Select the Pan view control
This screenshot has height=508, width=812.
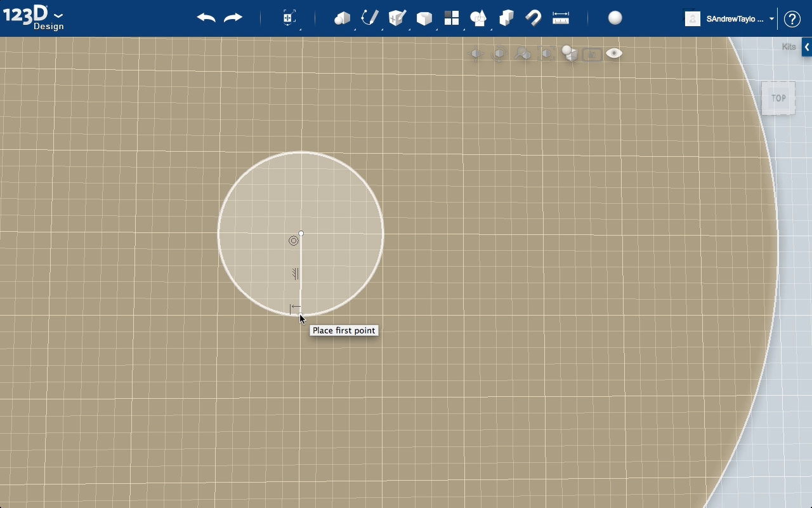tap(477, 54)
